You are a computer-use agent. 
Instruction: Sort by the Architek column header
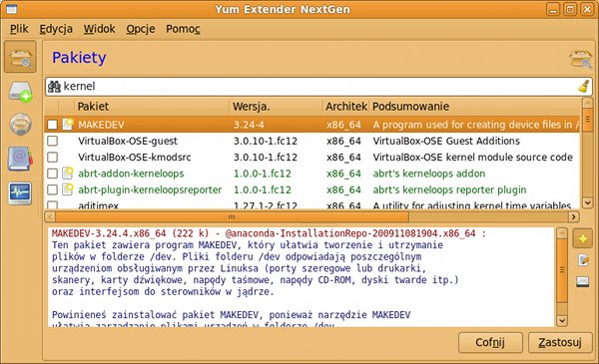coord(346,107)
